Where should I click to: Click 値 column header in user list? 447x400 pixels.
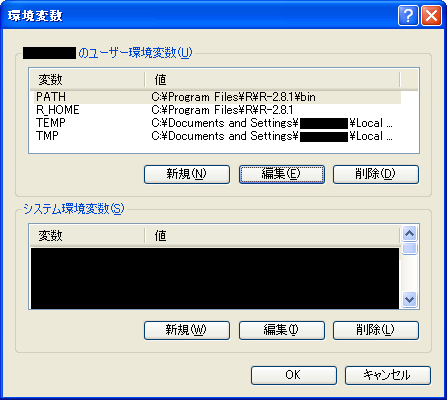coord(272,80)
